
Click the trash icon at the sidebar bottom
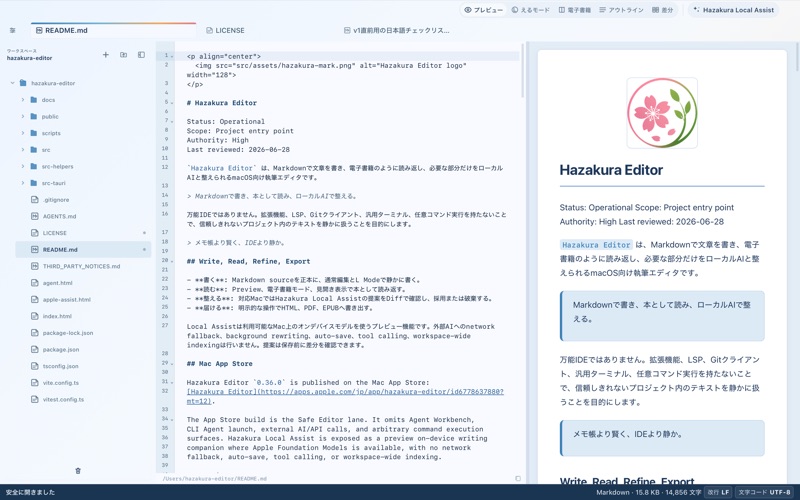pyautogui.click(x=78, y=470)
